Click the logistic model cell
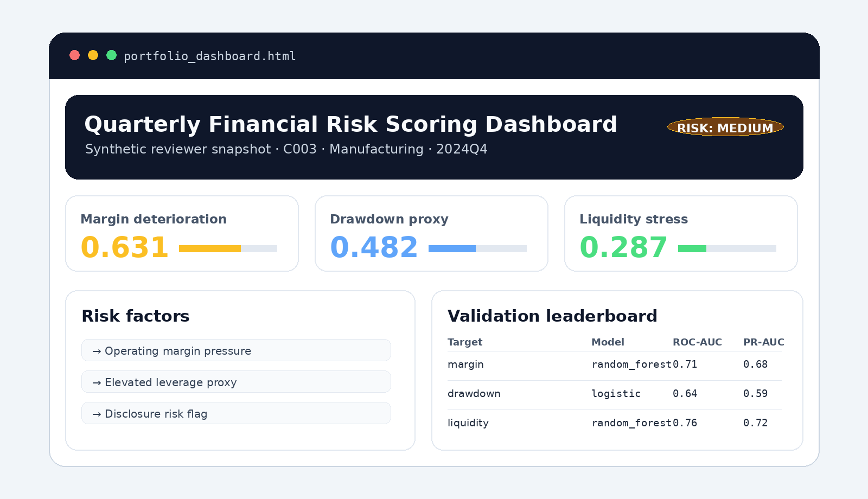This screenshot has height=499, width=868. [616, 394]
